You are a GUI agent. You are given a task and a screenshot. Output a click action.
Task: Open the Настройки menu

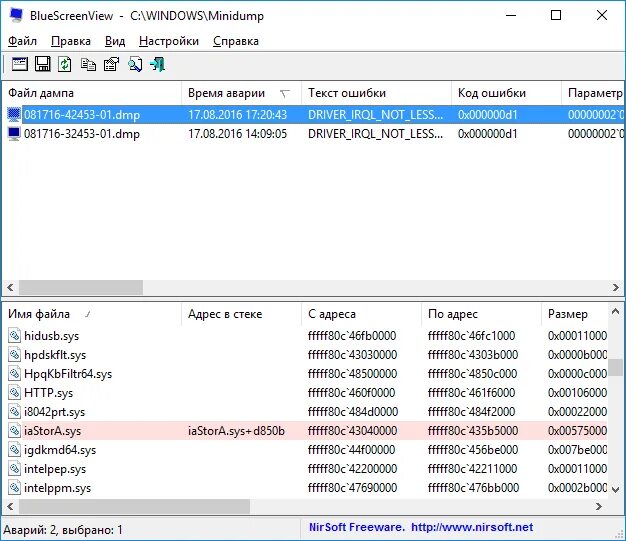click(169, 41)
